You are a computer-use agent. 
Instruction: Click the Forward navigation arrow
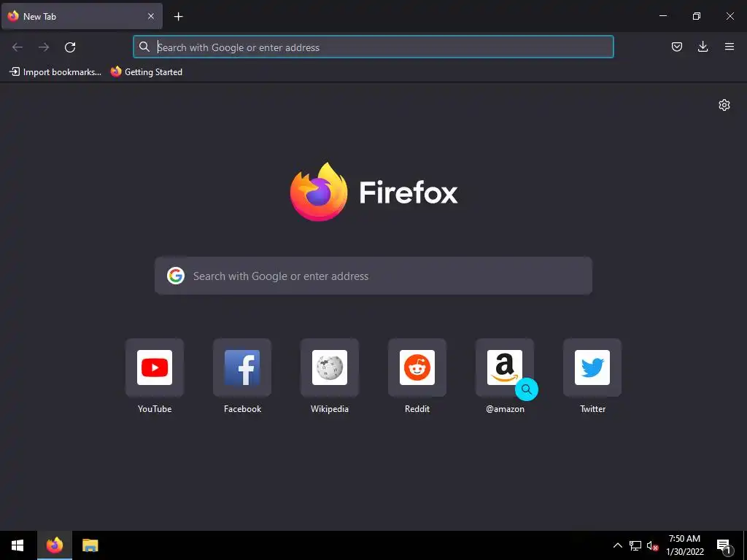click(x=44, y=47)
